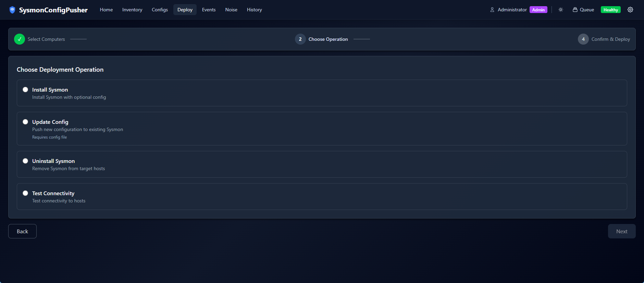The height and width of the screenshot is (283, 644).
Task: Open the Events nav item
Action: pos(209,10)
